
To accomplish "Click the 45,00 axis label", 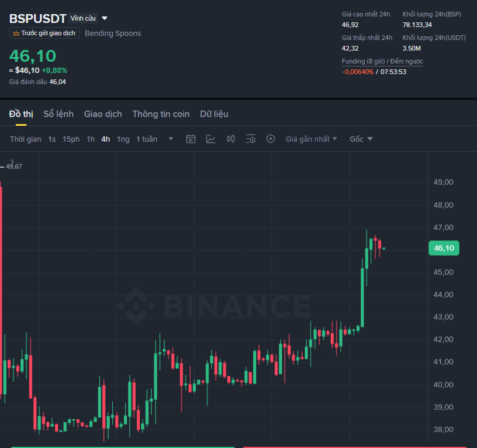I will click(x=444, y=272).
